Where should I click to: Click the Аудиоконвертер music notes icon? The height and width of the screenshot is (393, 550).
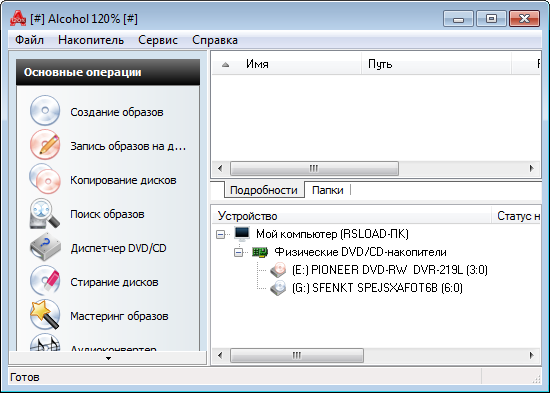(x=45, y=342)
